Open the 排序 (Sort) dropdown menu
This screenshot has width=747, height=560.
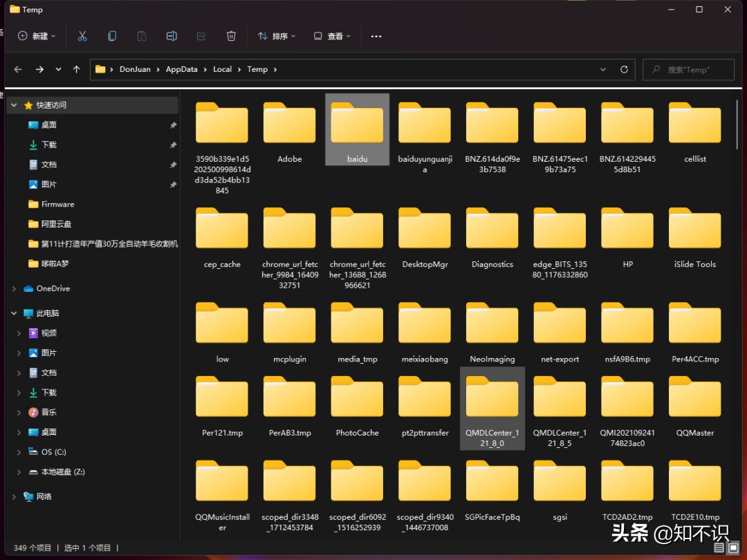(x=276, y=36)
